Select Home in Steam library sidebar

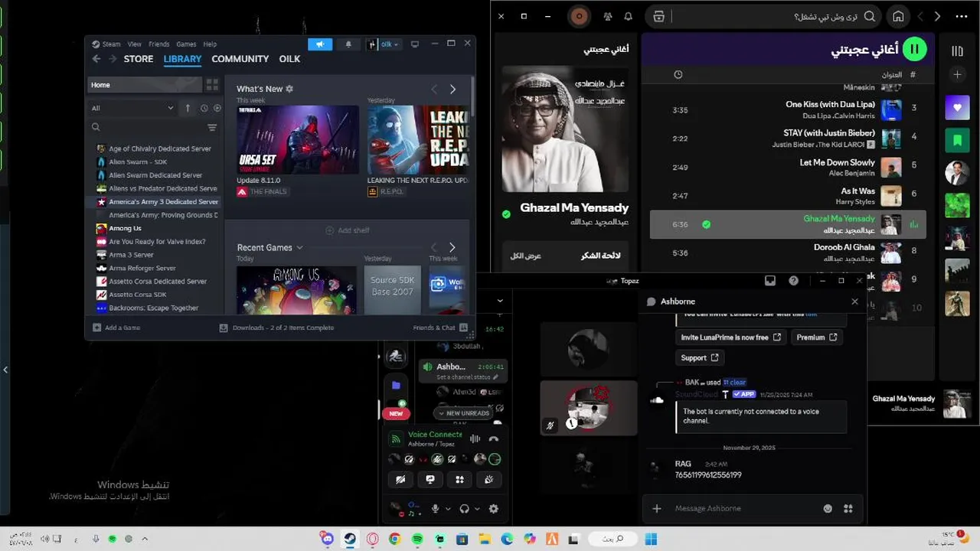point(145,85)
